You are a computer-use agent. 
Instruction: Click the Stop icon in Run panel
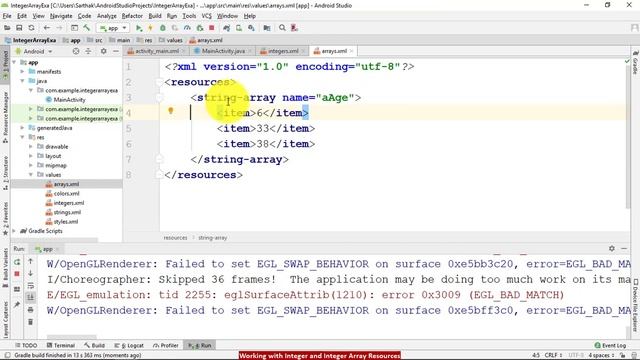(x=17, y=273)
